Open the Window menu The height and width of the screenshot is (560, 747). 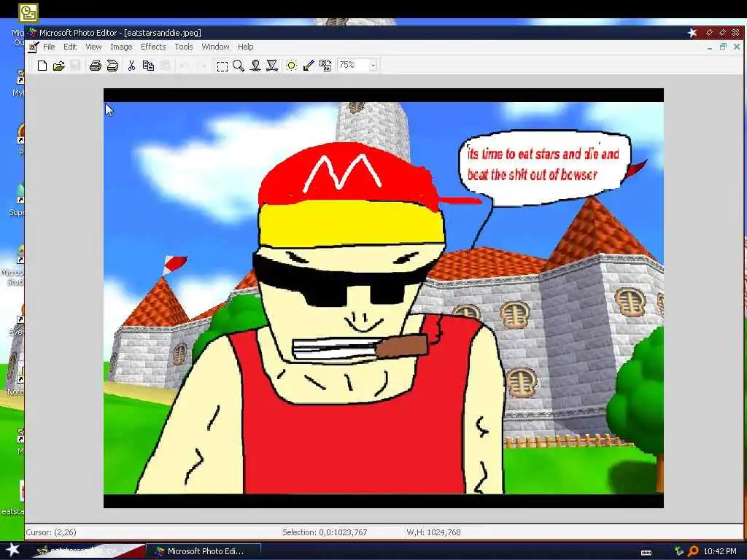tap(215, 47)
